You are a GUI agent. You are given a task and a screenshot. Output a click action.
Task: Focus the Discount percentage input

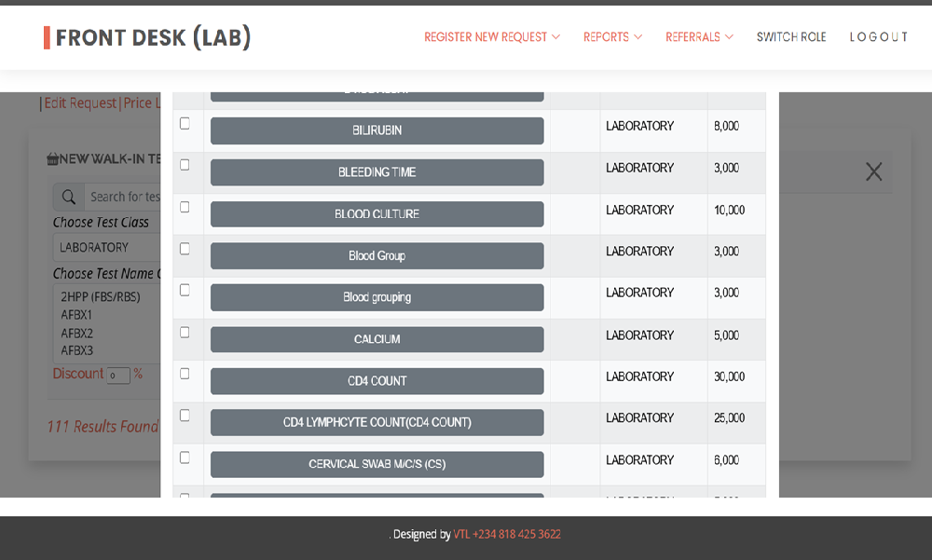coord(117,376)
